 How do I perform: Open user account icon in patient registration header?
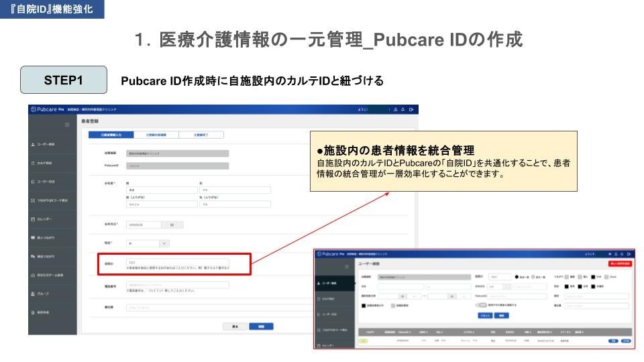point(396,109)
